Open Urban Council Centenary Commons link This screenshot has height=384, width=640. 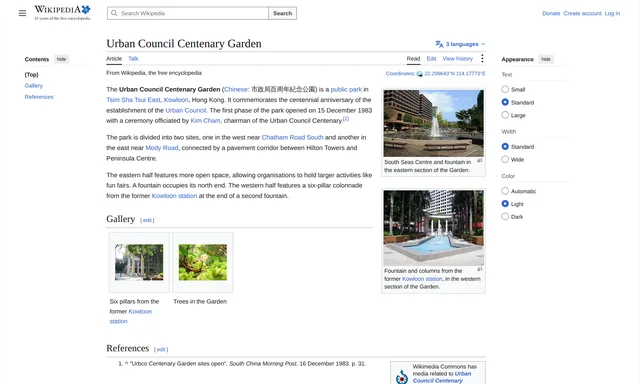tap(442, 377)
